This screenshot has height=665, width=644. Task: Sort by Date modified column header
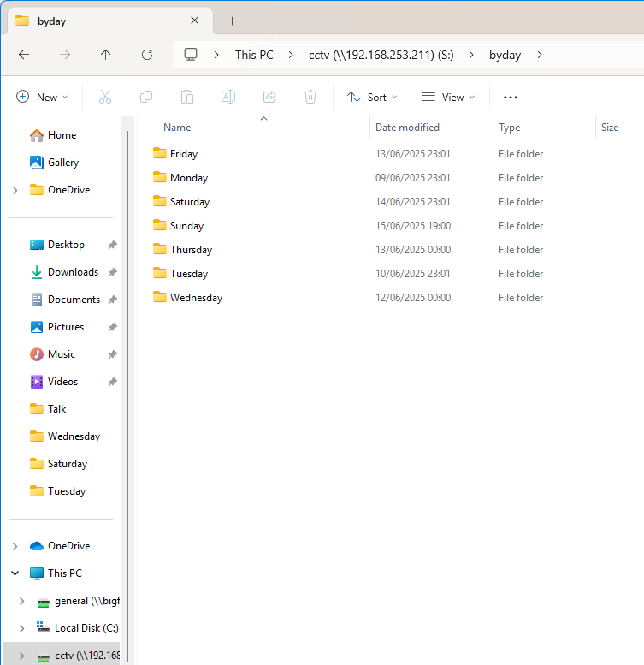pos(407,128)
